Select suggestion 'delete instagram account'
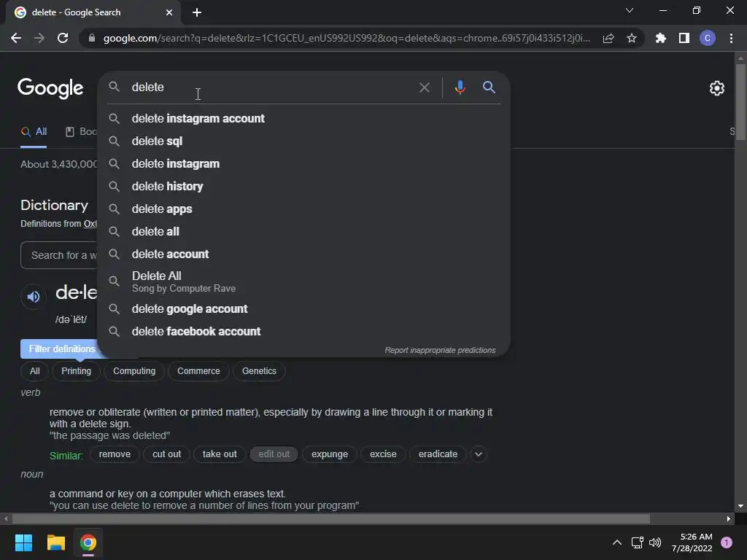Viewport: 747px width, 560px height. click(303, 119)
